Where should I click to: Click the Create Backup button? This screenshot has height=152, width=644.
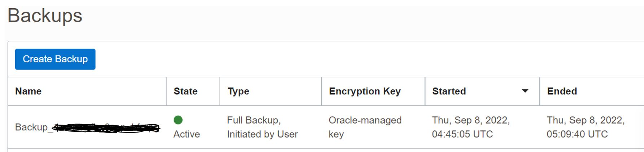pyautogui.click(x=55, y=59)
